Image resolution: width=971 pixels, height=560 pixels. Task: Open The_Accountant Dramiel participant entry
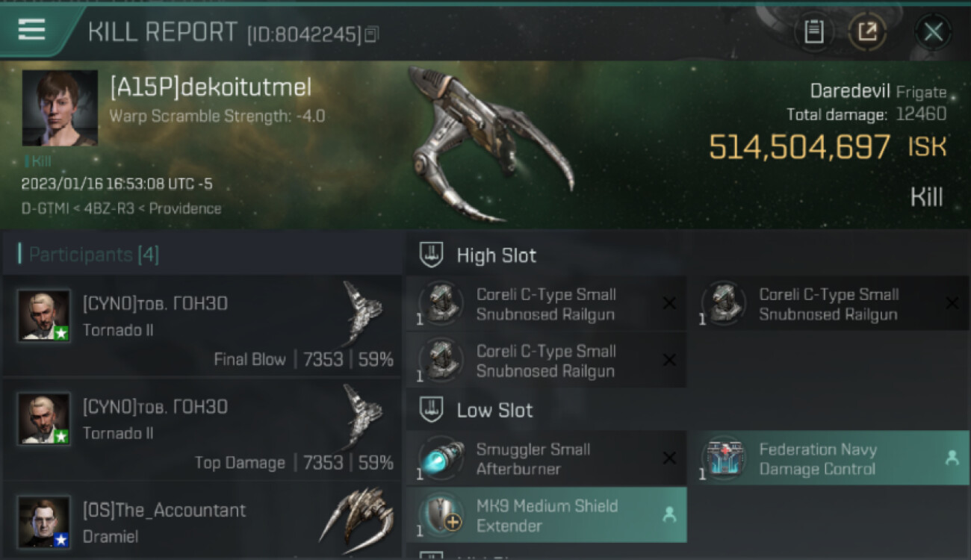pos(202,522)
